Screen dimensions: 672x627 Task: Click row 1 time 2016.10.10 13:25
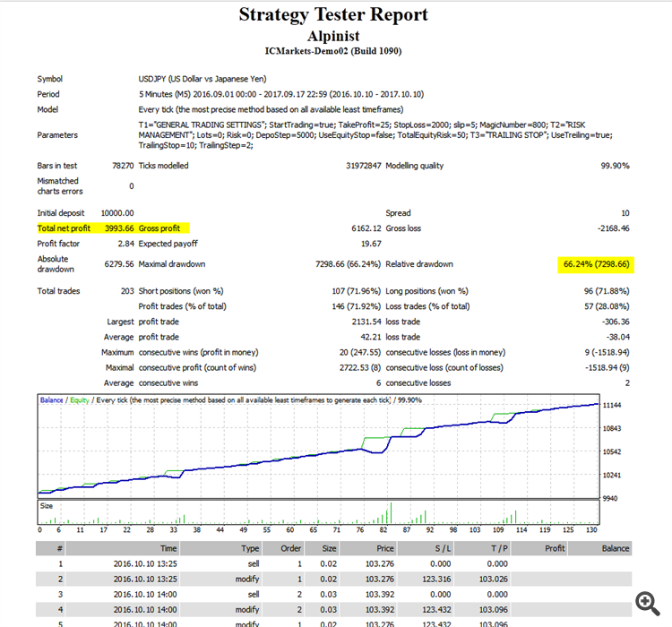pyautogui.click(x=145, y=564)
